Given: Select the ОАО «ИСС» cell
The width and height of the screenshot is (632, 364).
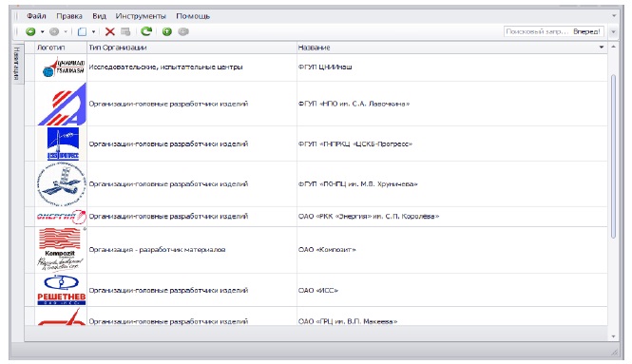Looking at the screenshot, I should coord(452,290).
